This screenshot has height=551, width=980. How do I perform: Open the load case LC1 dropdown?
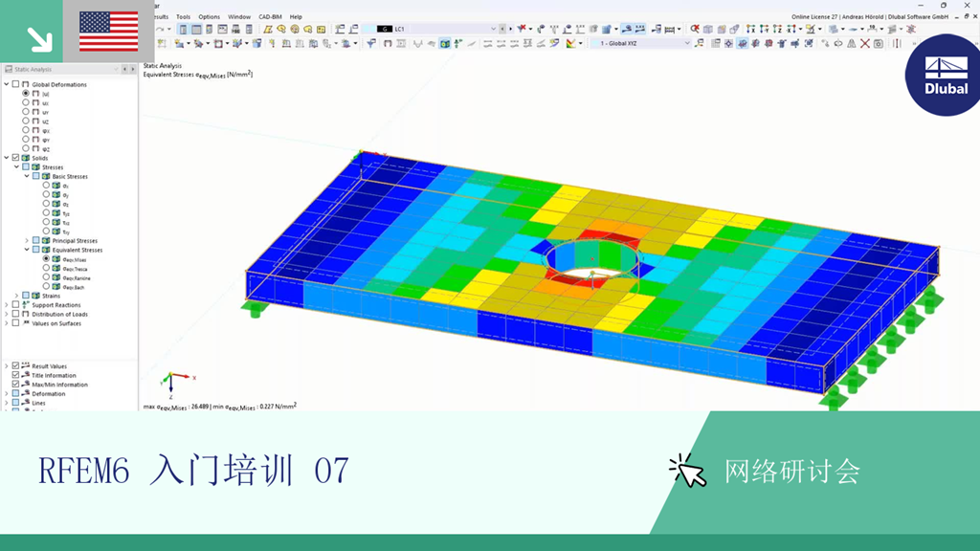492,30
